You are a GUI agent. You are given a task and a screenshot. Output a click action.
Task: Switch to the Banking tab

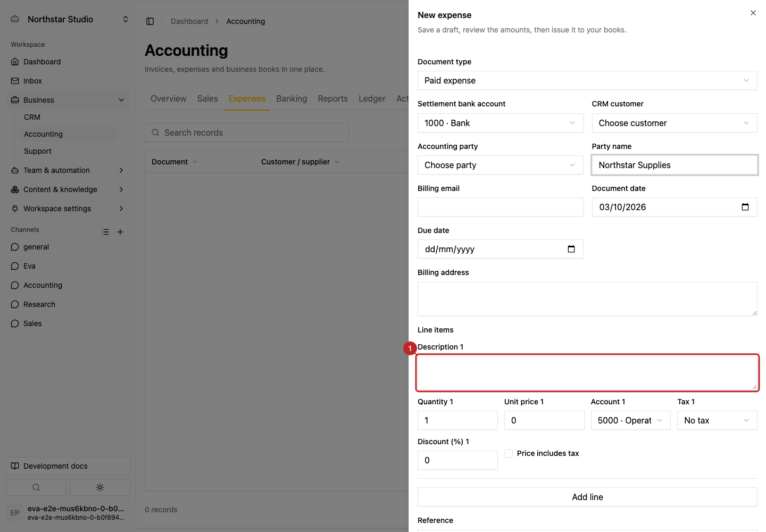pos(292,98)
